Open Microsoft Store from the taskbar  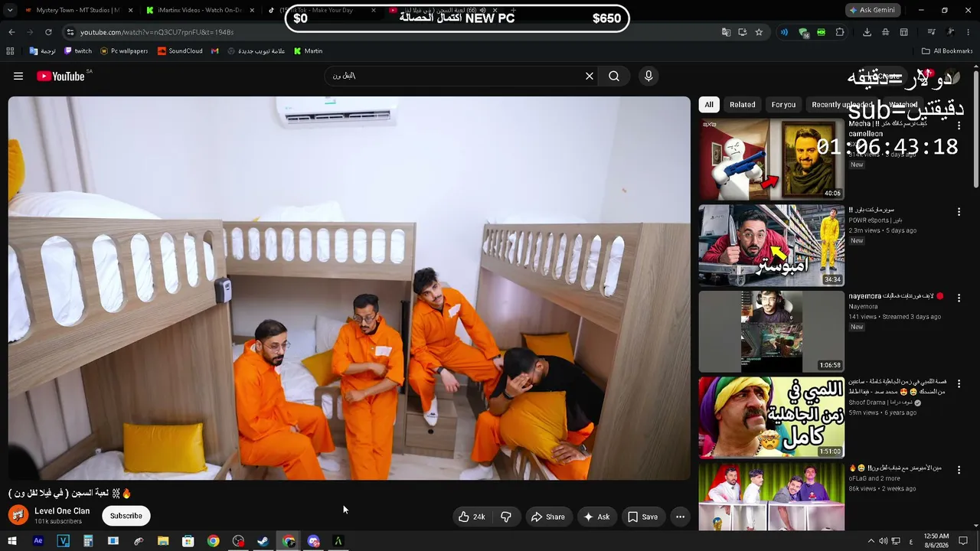188,541
